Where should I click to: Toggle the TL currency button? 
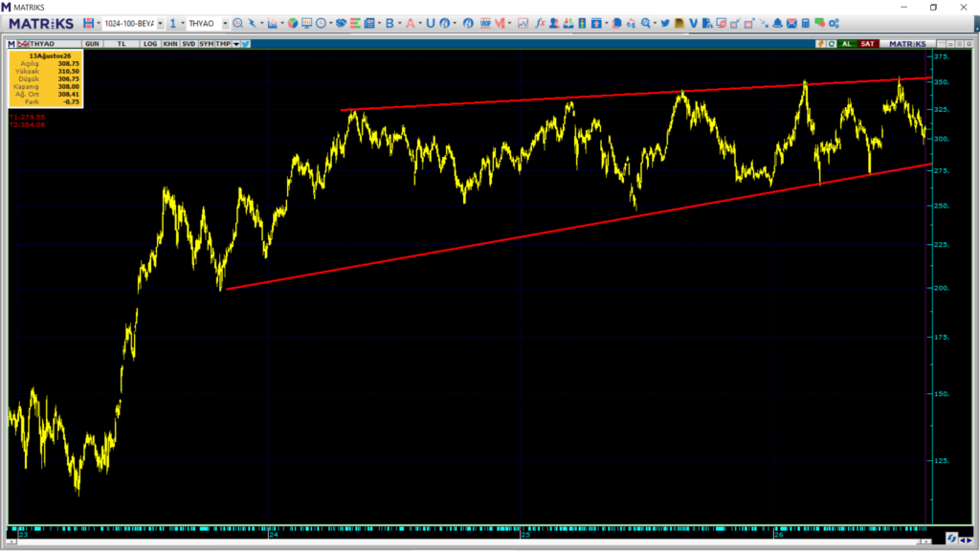click(122, 44)
